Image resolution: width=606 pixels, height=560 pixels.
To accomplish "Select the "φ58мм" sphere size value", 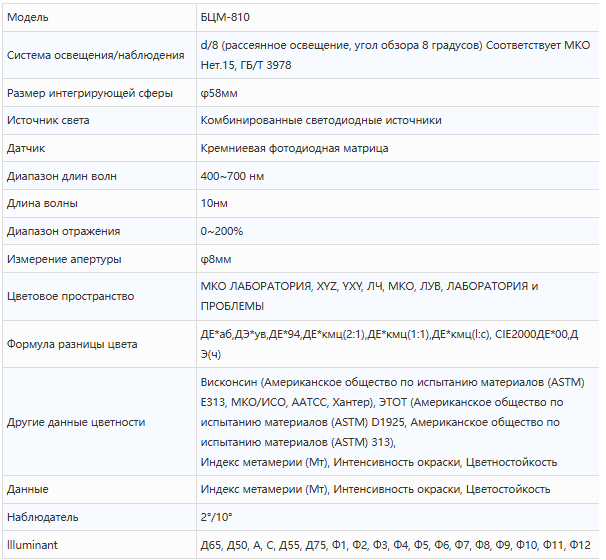I will click(x=218, y=93).
